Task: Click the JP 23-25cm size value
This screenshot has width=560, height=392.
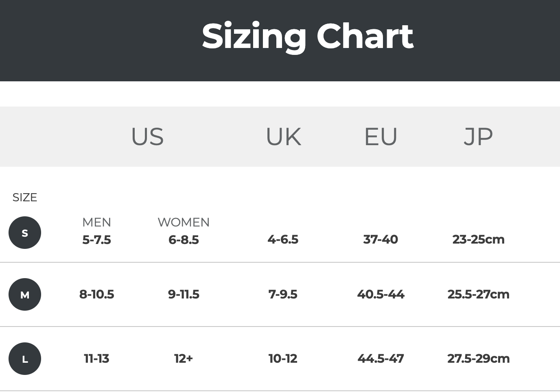Action: click(478, 240)
